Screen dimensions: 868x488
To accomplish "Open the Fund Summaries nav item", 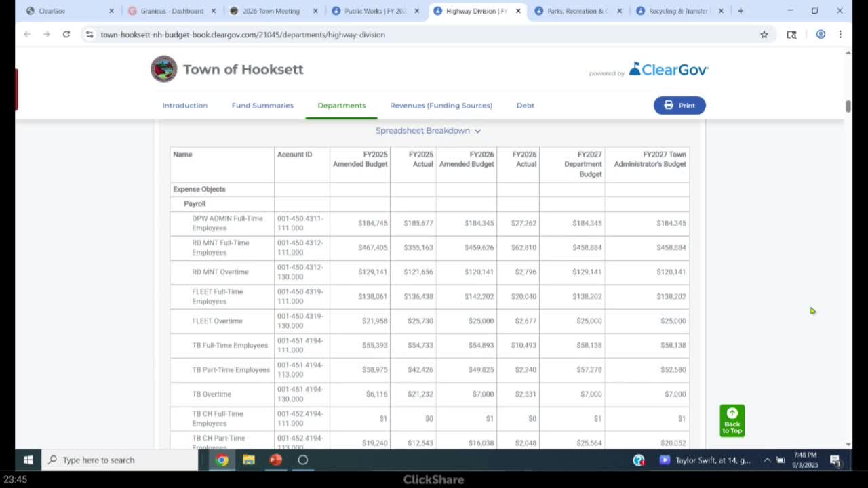I will coord(262,106).
